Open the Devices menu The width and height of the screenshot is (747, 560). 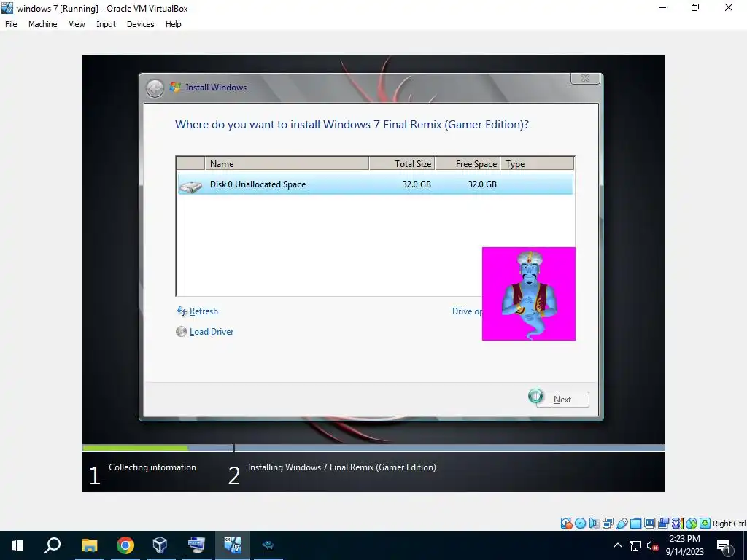140,24
